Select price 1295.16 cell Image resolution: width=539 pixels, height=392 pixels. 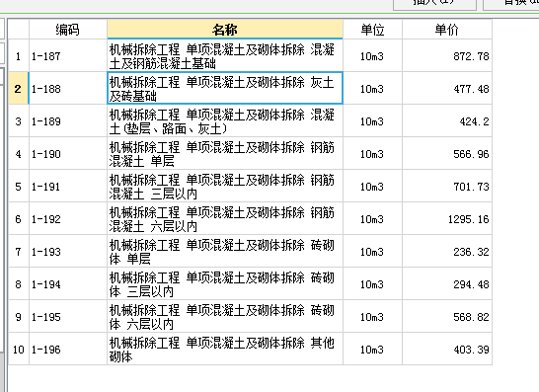point(447,219)
